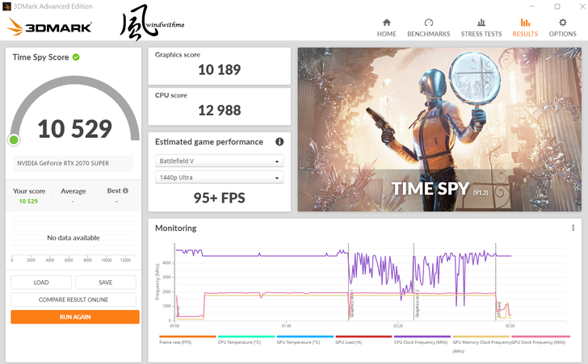Open the Monitoring three-dot menu
This screenshot has width=588, height=364.
pos(573,228)
